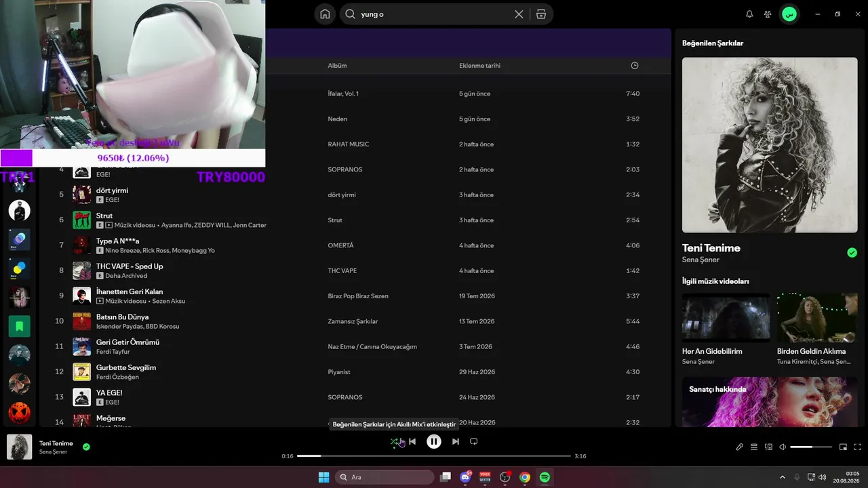This screenshot has width=868, height=488.
Task: Toggle shuffle / Smart Mix in the player
Action: [394, 442]
